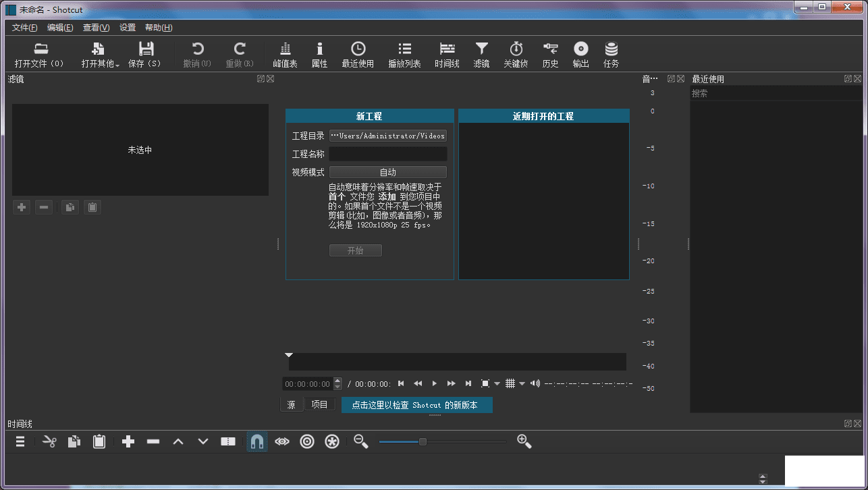Click the remove filter minus button

(x=44, y=207)
